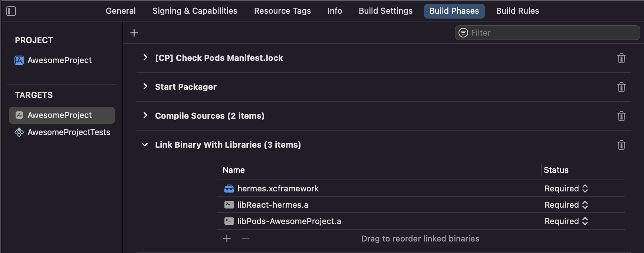Change libReact-hermes.a Required status
This screenshot has width=644, height=253.
(x=566, y=205)
